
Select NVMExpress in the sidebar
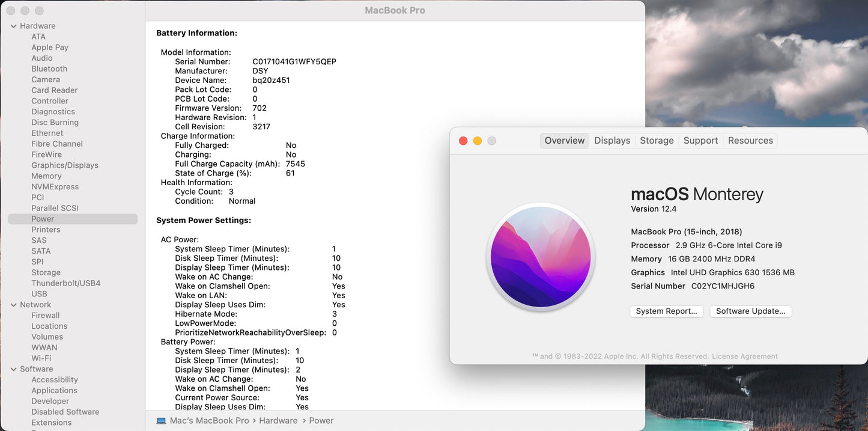[55, 187]
